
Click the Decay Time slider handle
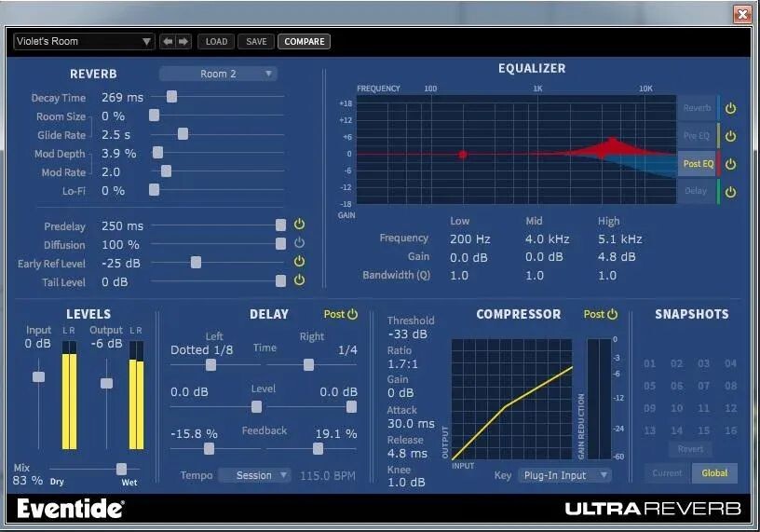171,97
